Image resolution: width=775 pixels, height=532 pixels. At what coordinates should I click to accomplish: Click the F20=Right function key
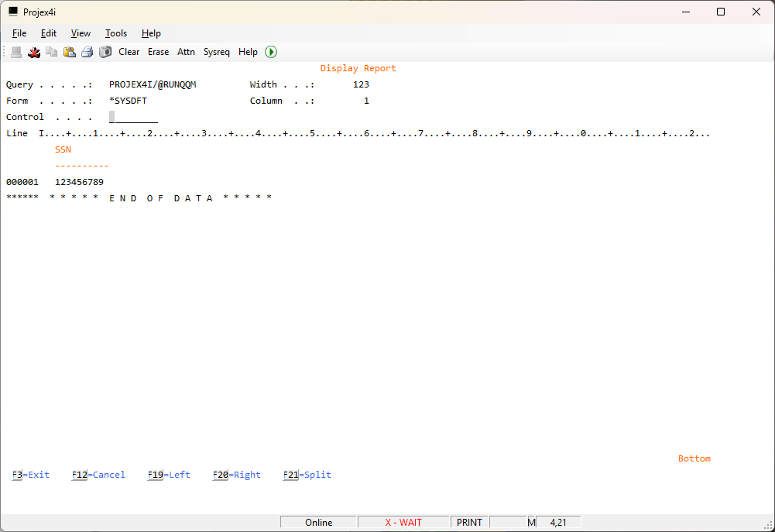point(237,475)
